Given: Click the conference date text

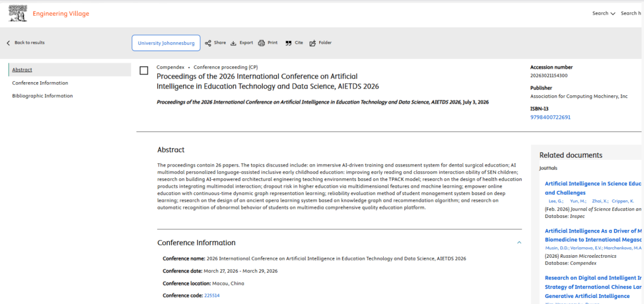Looking at the screenshot, I should click(x=241, y=271).
